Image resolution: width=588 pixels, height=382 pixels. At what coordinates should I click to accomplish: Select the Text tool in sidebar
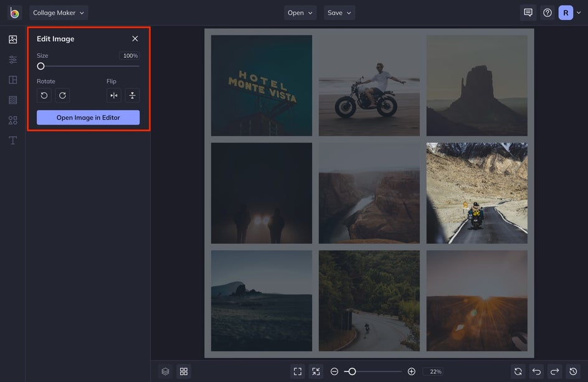[x=12, y=141]
